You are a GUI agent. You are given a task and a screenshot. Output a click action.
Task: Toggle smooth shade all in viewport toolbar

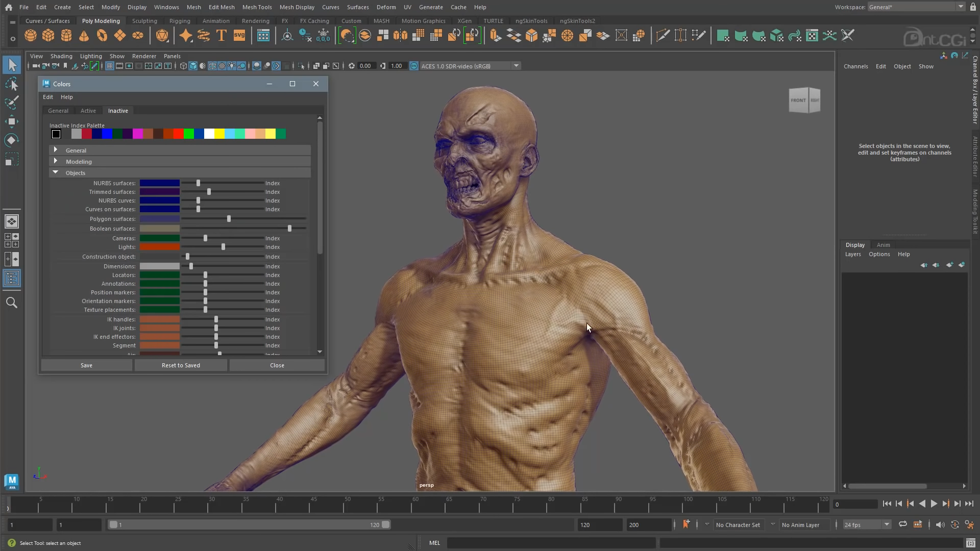193,66
